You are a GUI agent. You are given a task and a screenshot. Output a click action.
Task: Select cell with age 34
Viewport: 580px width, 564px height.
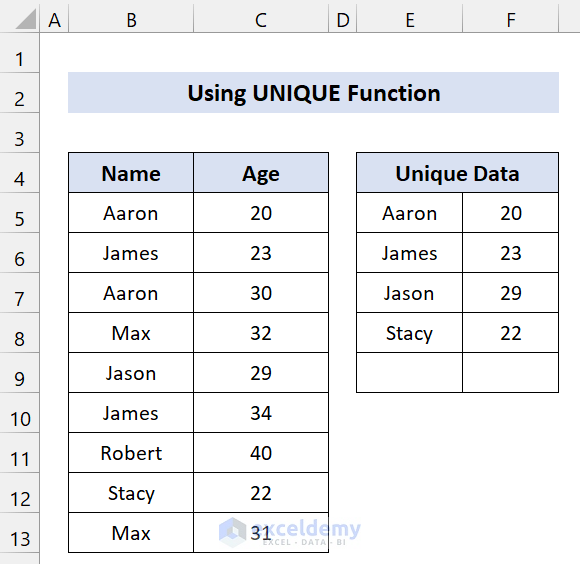[261, 413]
